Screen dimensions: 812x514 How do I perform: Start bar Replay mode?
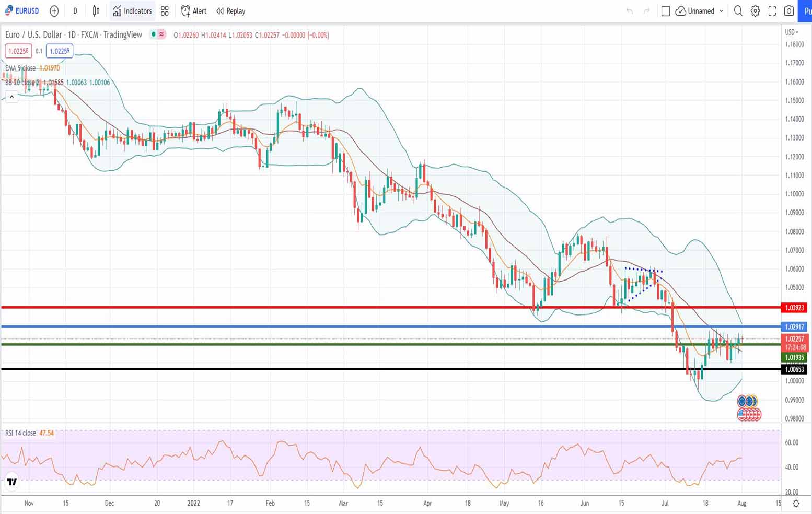coord(231,11)
